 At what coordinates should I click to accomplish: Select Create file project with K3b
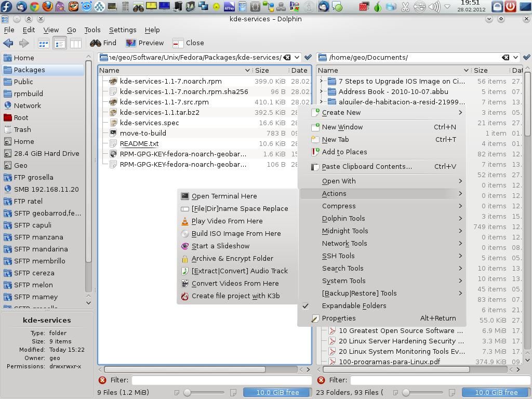coord(235,296)
